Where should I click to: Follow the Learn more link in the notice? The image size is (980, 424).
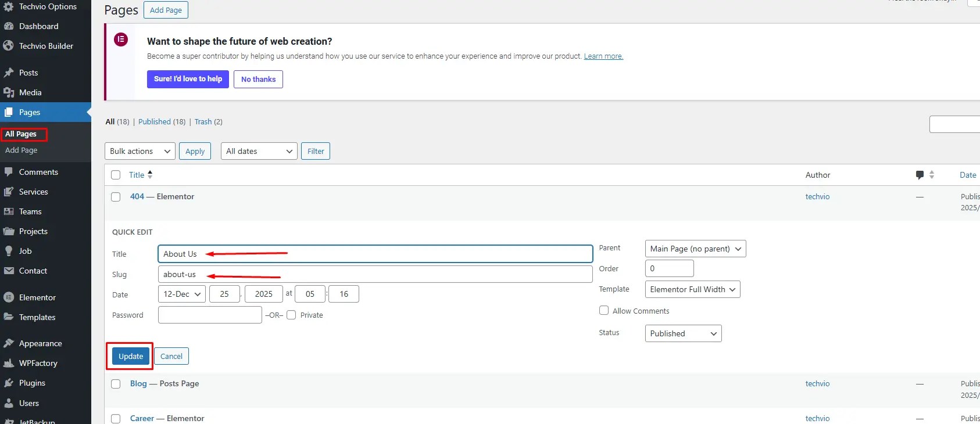tap(603, 56)
